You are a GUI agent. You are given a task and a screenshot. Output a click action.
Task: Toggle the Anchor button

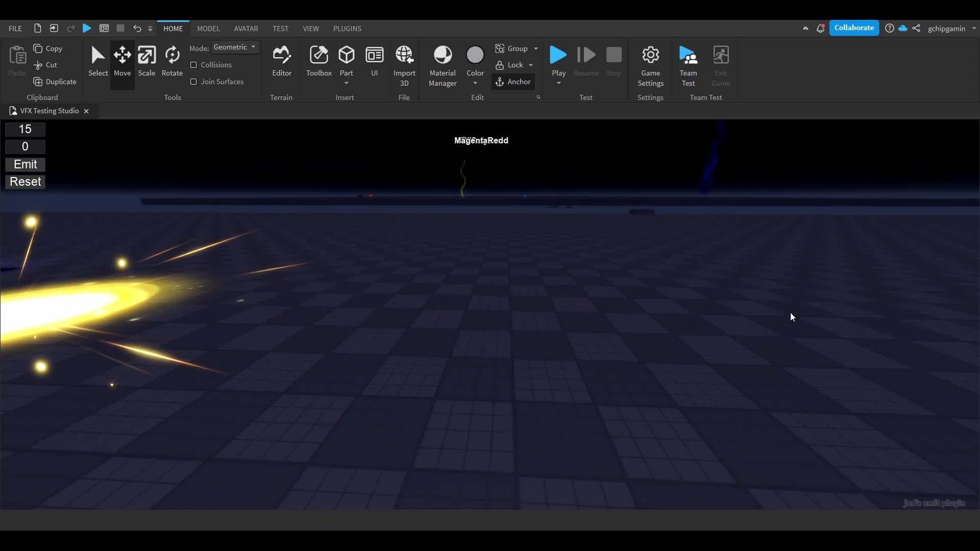[x=513, y=82]
